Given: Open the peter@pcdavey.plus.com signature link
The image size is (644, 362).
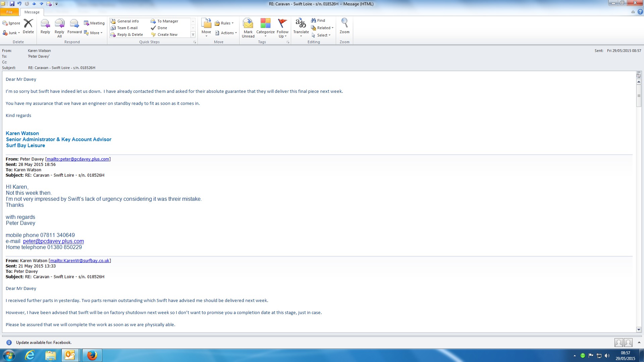Looking at the screenshot, I should [53, 241].
